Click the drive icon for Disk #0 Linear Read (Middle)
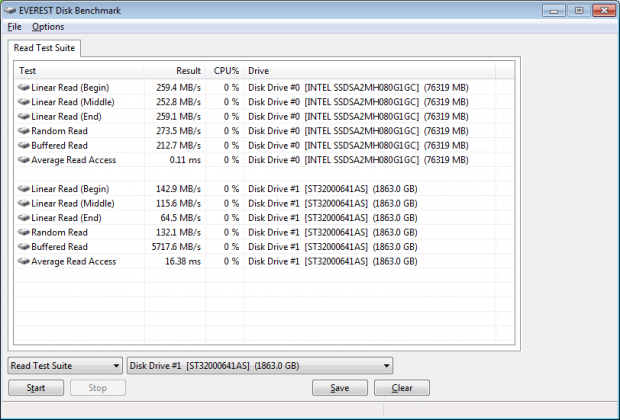Screen dimensions: 620x420 pyautogui.click(x=24, y=102)
